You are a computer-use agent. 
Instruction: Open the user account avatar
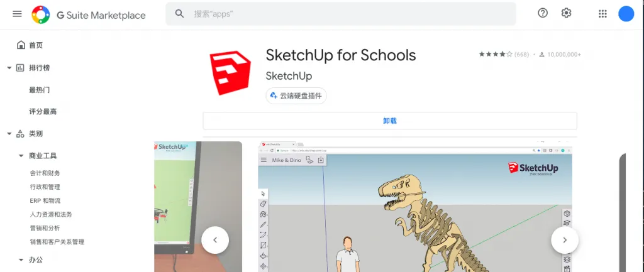pos(626,14)
